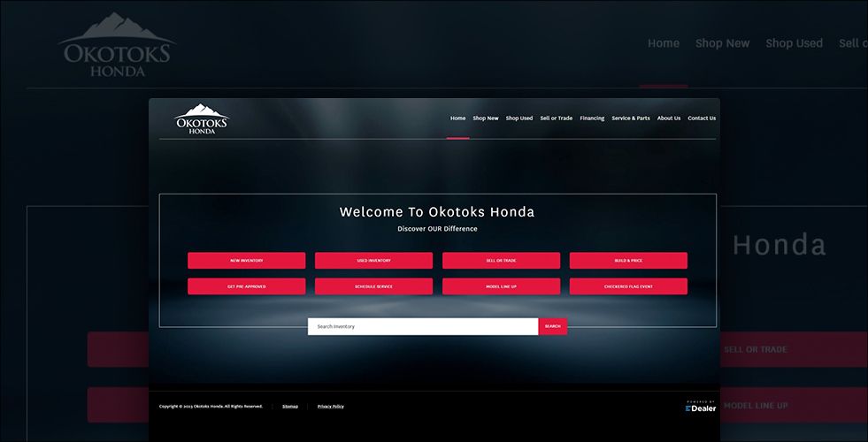Click the red Search button
The width and height of the screenshot is (868, 442).
point(552,326)
